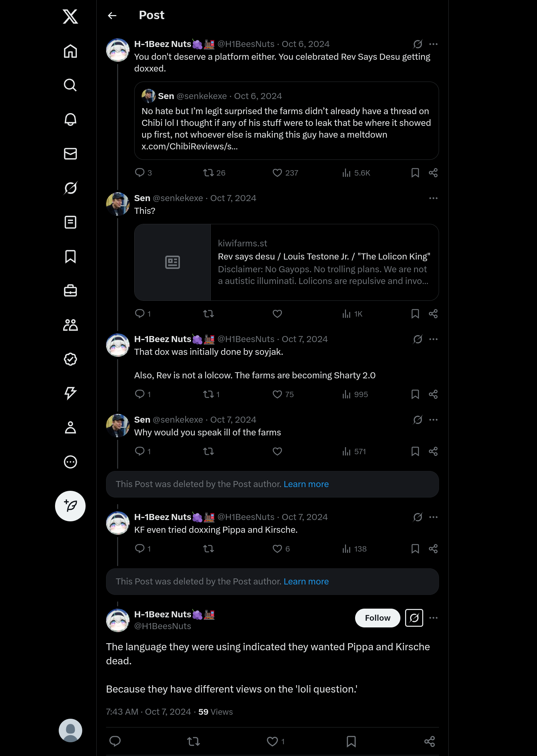Image resolution: width=537 pixels, height=756 pixels.
Task: Expand the More circle menu in the sidebar
Action: click(x=70, y=462)
